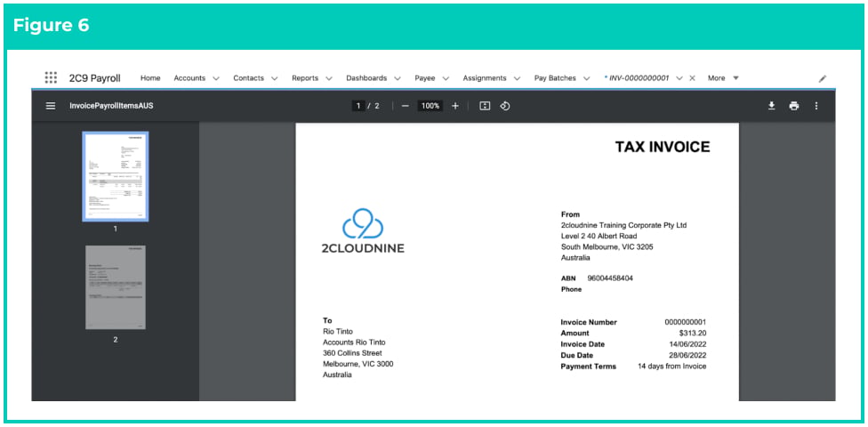Click the InvoicePayrollItemsAUS document title
This screenshot has width=868, height=427.
111,106
